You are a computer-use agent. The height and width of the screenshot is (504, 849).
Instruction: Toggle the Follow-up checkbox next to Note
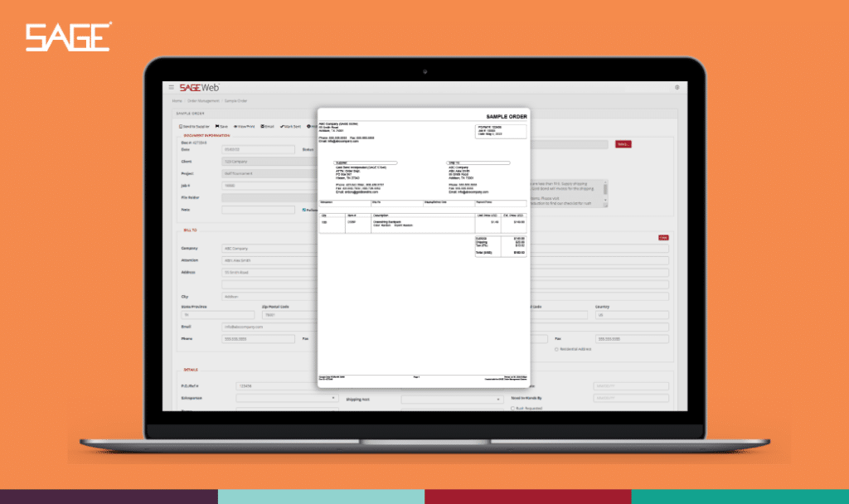pyautogui.click(x=304, y=209)
